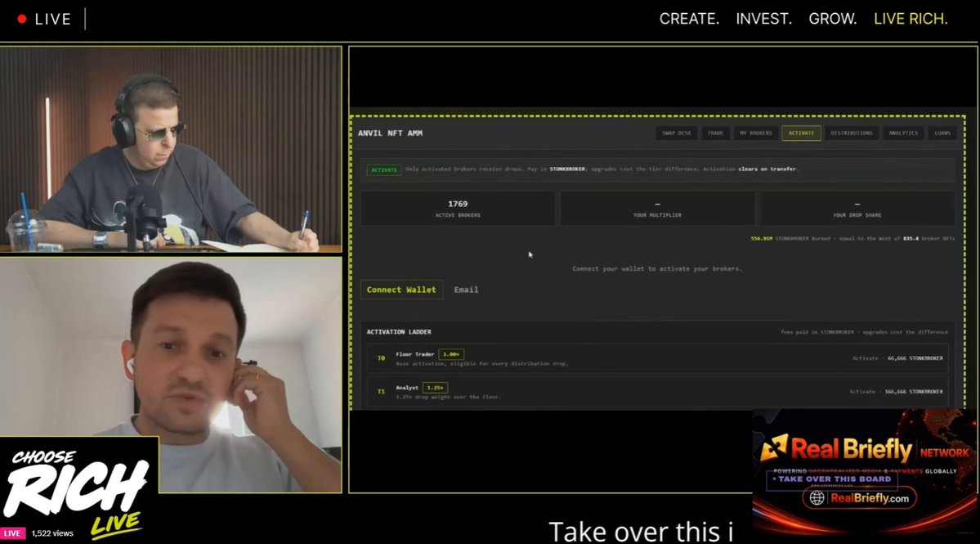Click the Your Multiplier stat card
Image resolution: width=980 pixels, height=544 pixels.
click(x=657, y=209)
